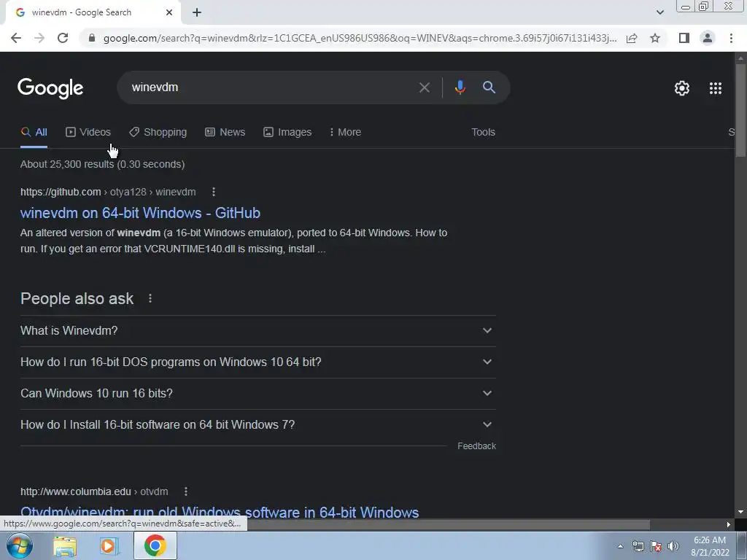Show hidden tray icons arrow
Screen dimensions: 747x560
620,546
